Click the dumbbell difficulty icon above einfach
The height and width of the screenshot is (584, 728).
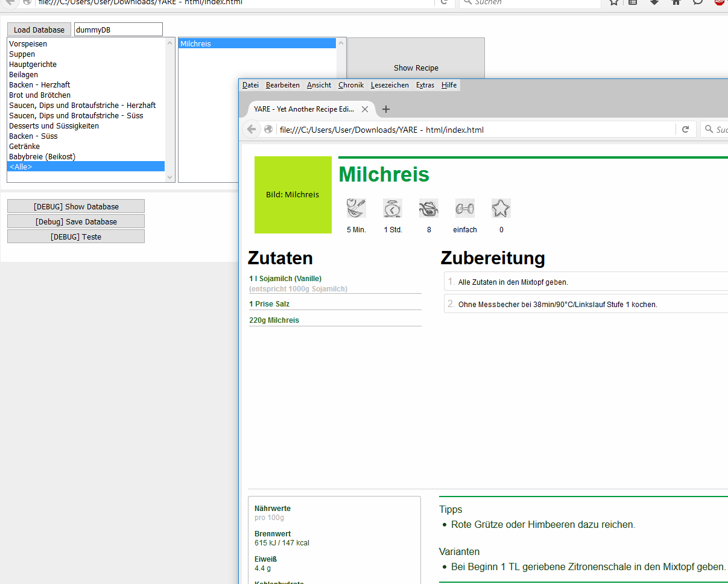[465, 208]
